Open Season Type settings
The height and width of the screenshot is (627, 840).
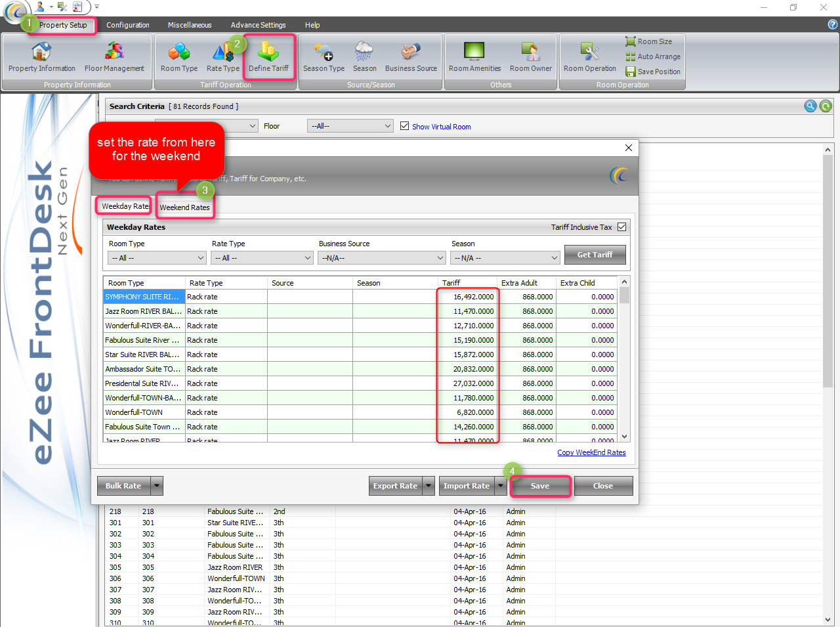point(324,57)
